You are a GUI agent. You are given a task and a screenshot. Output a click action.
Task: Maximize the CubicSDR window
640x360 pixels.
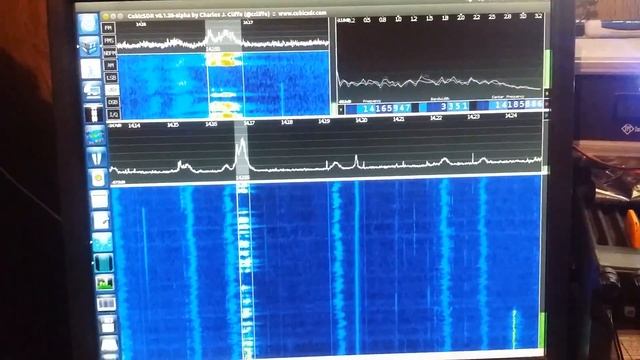tap(120, 16)
